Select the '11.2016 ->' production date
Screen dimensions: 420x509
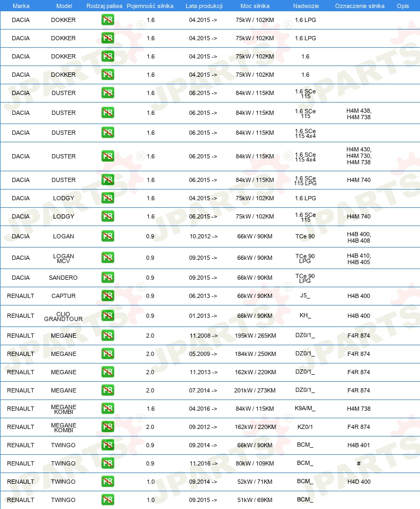coord(204,463)
